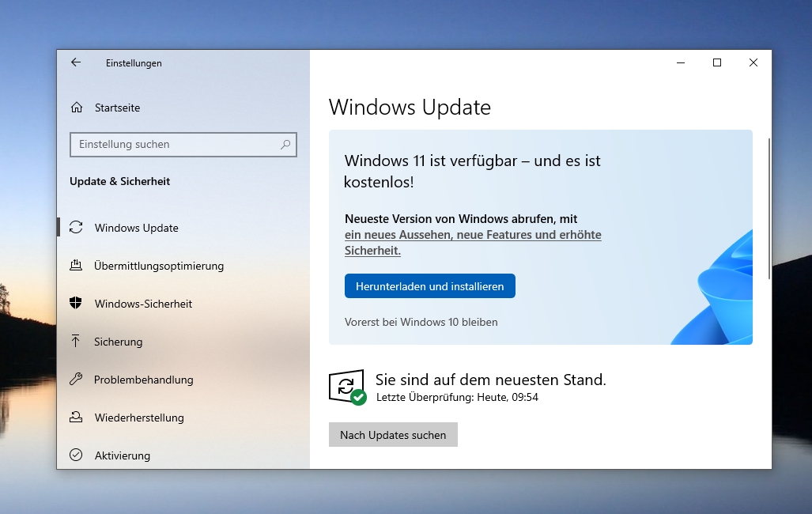Choose Vorerst bei Windows 10 bleiben

(421, 322)
